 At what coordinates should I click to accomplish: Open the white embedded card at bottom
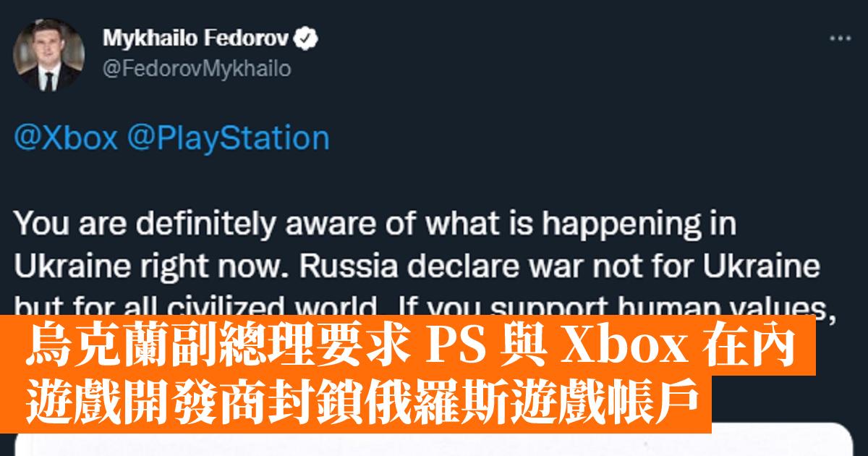[434, 443]
